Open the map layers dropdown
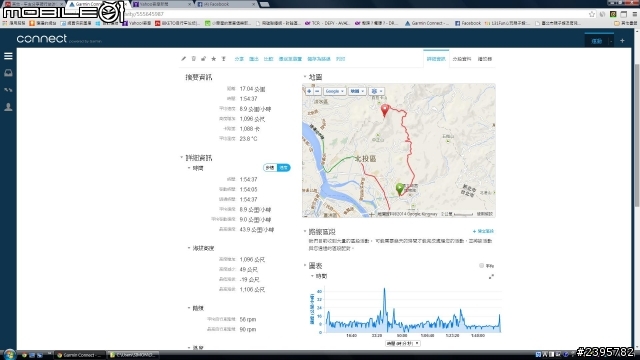 (x=376, y=91)
